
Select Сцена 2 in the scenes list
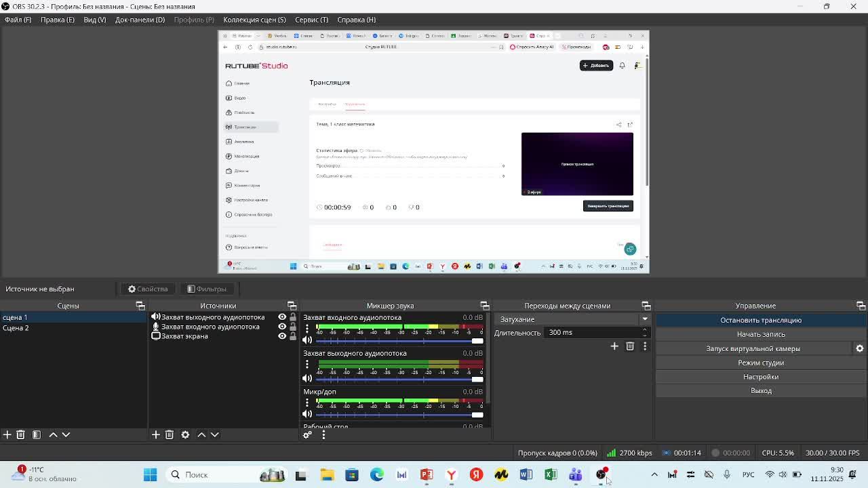[74, 328]
